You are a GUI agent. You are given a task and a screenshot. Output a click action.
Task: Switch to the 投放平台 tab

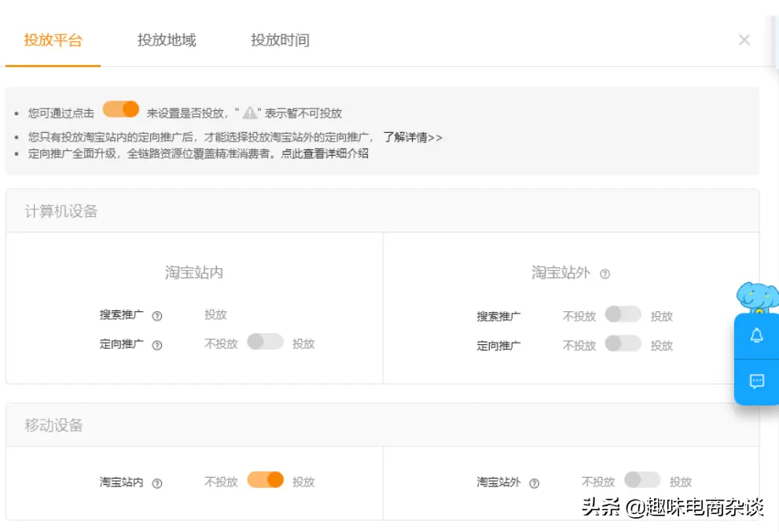tap(53, 40)
